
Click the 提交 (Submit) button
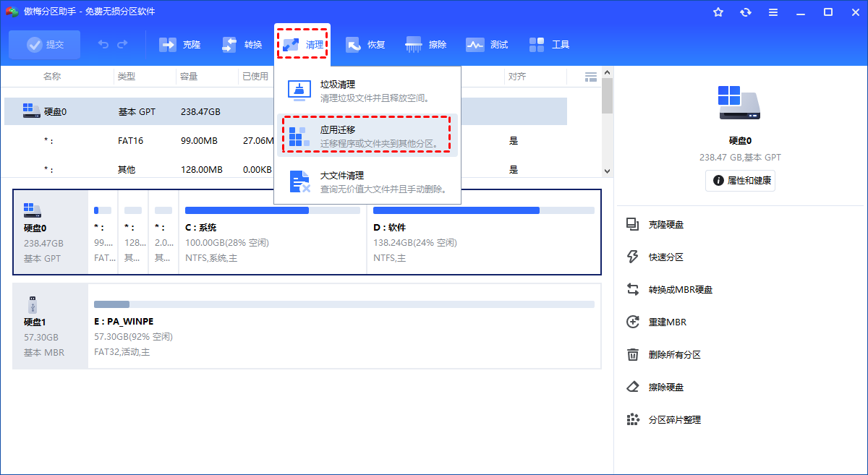coord(44,44)
